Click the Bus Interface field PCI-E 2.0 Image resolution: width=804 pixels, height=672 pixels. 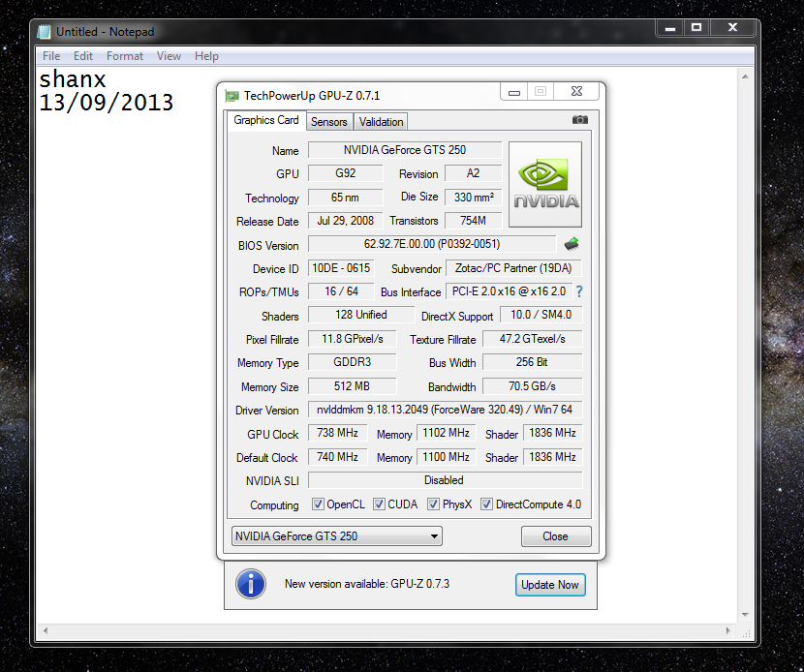(x=510, y=291)
